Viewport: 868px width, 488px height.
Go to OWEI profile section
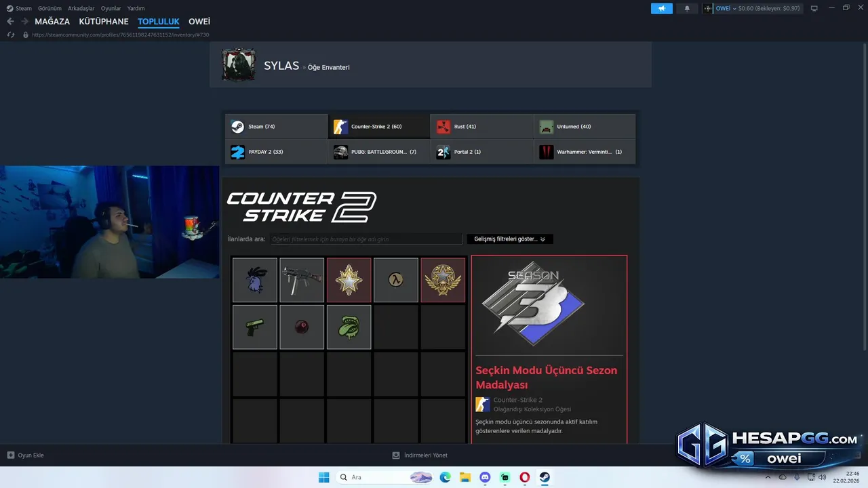pyautogui.click(x=199, y=22)
